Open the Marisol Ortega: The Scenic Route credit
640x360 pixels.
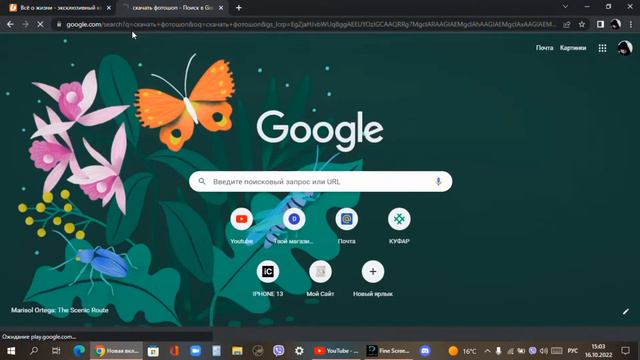(x=60, y=310)
